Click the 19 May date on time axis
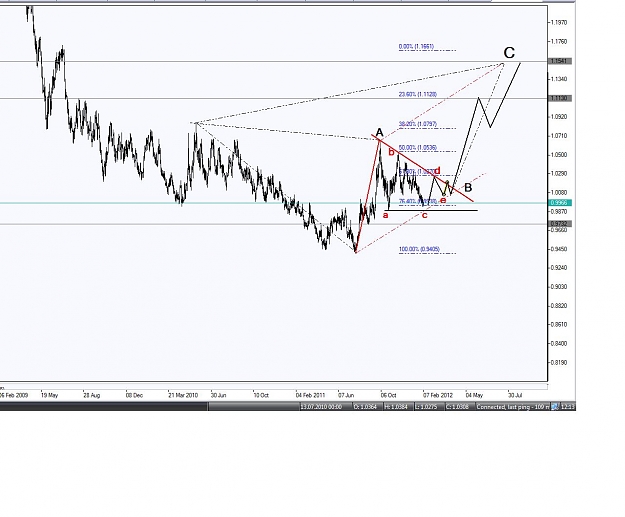 coord(49,395)
